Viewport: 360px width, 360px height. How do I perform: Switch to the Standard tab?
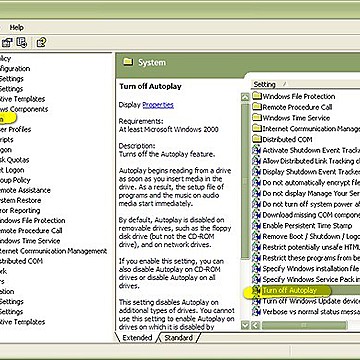click(x=179, y=338)
